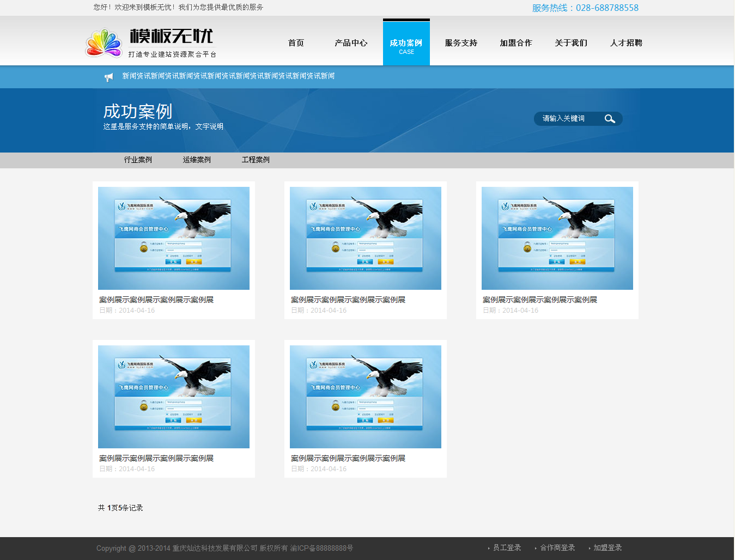Navigate to 加盟合作 page
This screenshot has width=735, height=560.
(515, 43)
